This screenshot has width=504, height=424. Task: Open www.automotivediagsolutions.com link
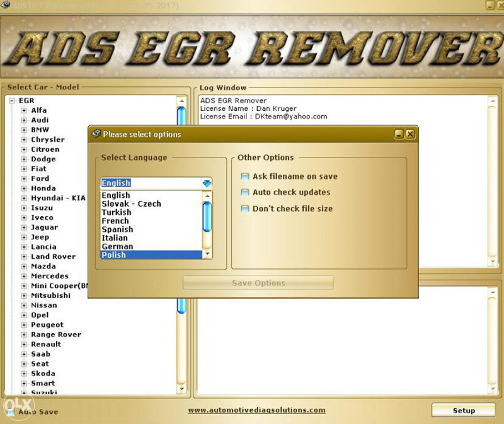tap(256, 410)
